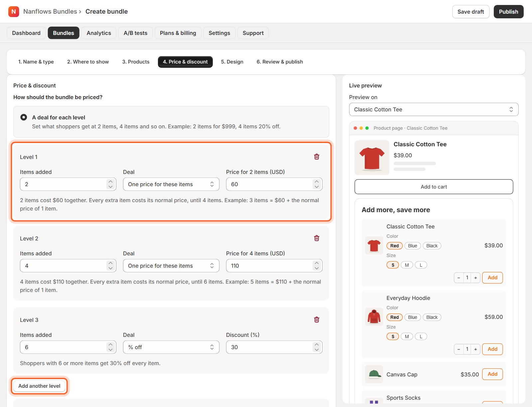Image resolution: width=532 pixels, height=407 pixels.
Task: Click the Canvas Cap thumbnail icon
Action: click(x=374, y=374)
